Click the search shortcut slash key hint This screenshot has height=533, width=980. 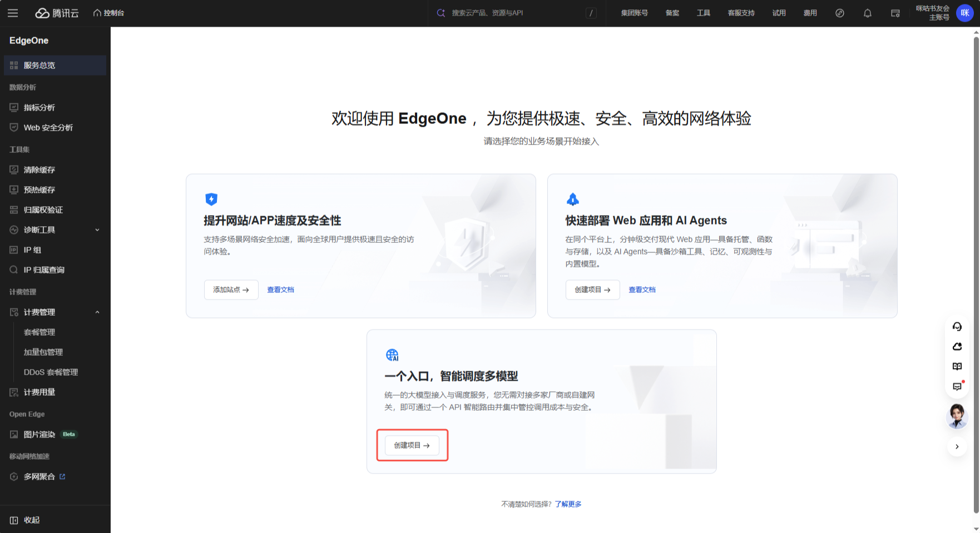(591, 13)
